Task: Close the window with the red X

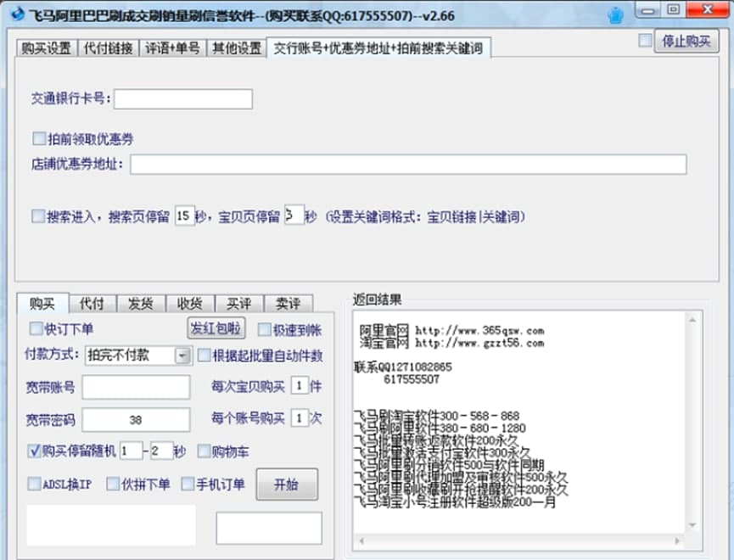Action: pos(708,10)
